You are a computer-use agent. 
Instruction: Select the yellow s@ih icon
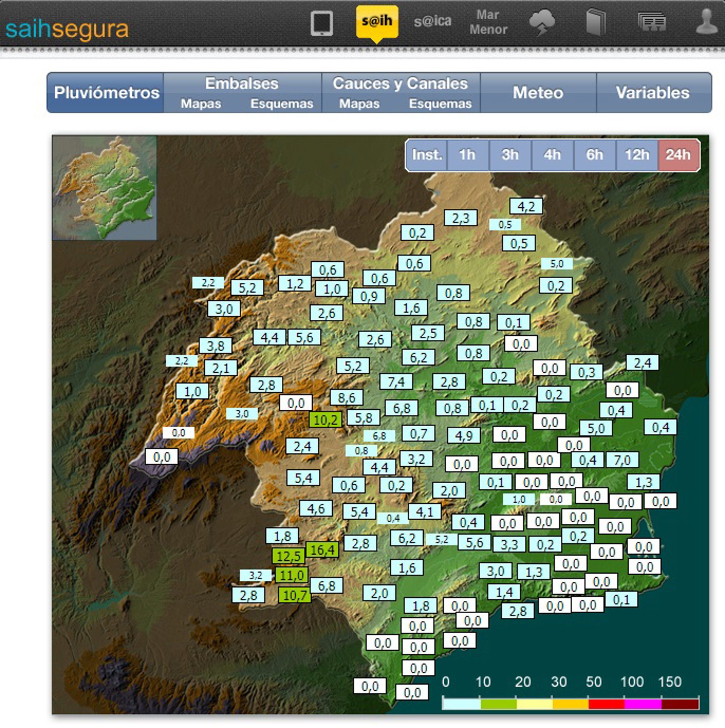pyautogui.click(x=376, y=22)
